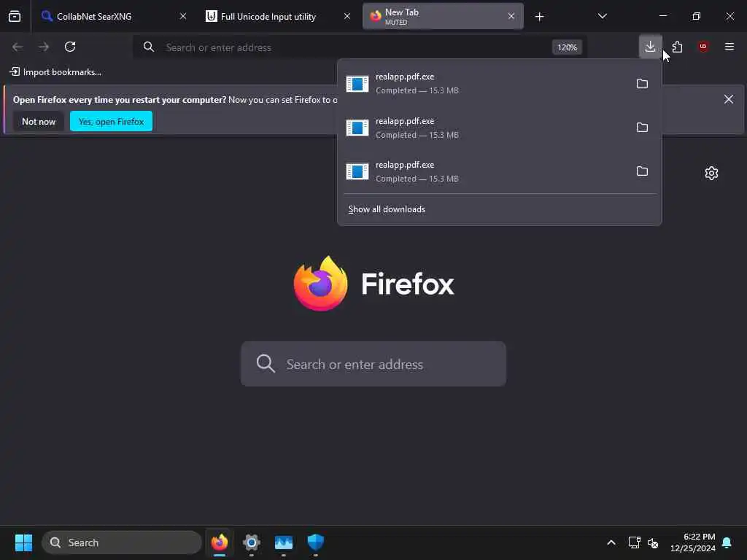Reload the current page

[x=70, y=47]
